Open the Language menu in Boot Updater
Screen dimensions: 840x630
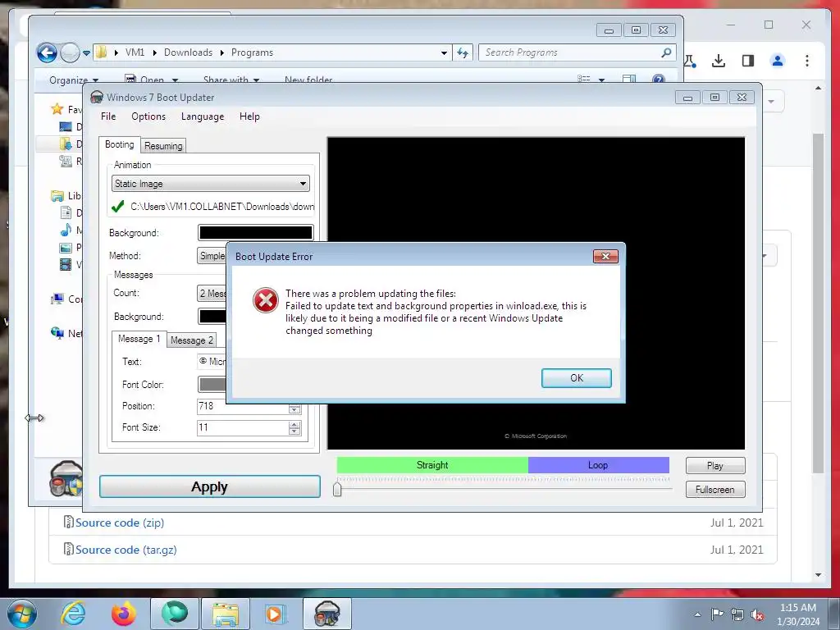click(203, 116)
